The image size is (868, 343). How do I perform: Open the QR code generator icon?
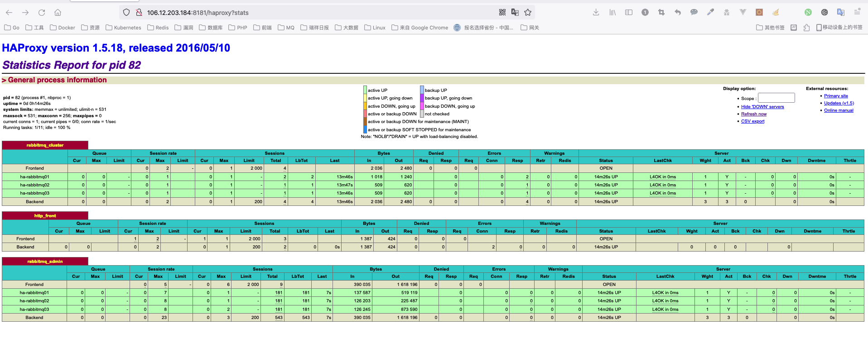point(502,12)
